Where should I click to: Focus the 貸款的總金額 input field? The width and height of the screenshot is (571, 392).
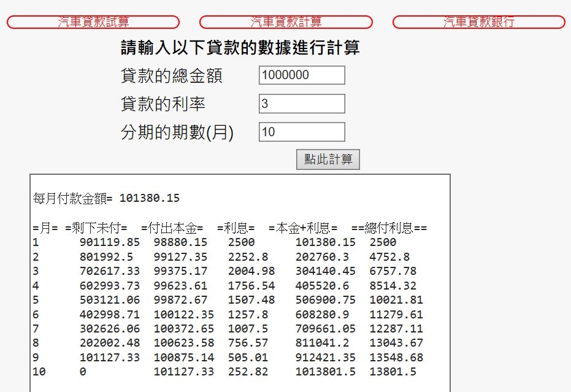[x=302, y=75]
